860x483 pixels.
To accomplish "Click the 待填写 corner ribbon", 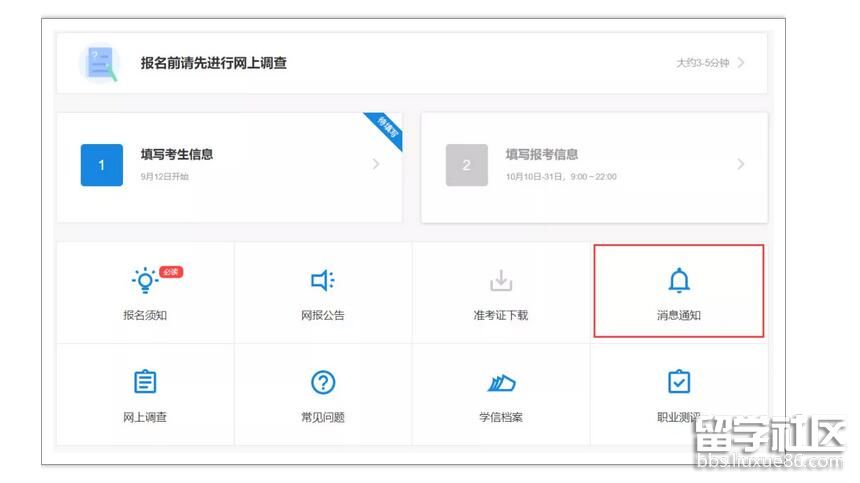I will pyautogui.click(x=387, y=130).
